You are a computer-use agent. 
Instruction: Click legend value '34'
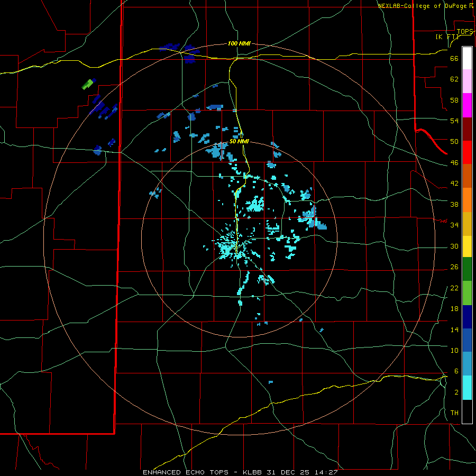tap(454, 225)
